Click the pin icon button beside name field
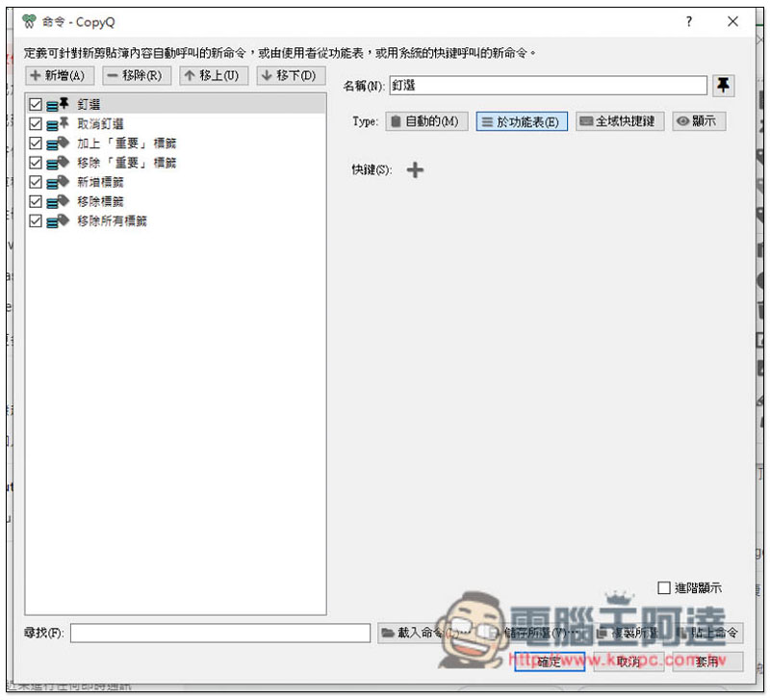The height and width of the screenshot is (700, 770). [x=723, y=86]
